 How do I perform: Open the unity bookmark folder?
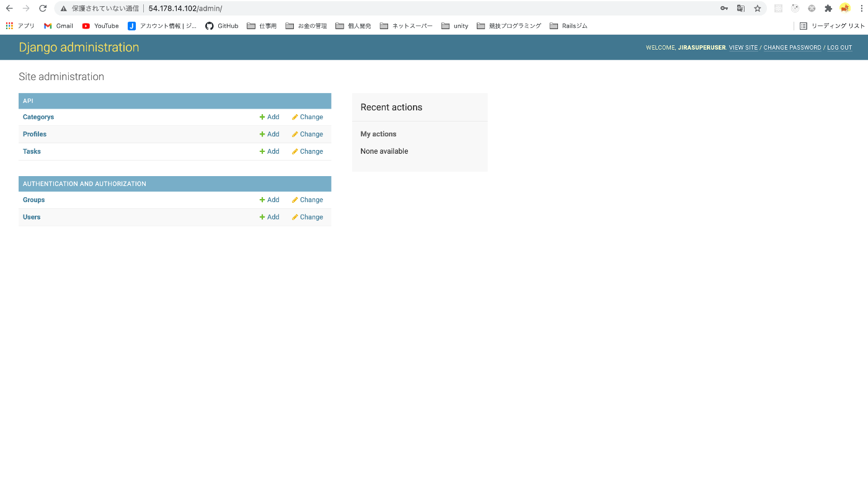point(455,26)
